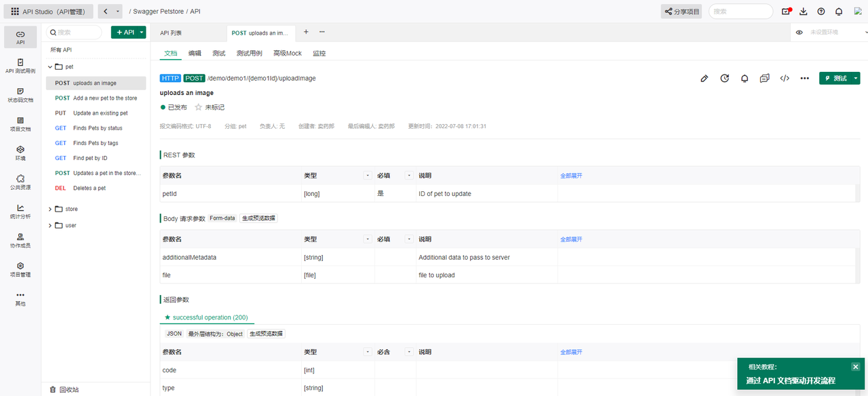868x396 pixels.
Task: Click the help question-mark icon in the header
Action: coord(821,11)
